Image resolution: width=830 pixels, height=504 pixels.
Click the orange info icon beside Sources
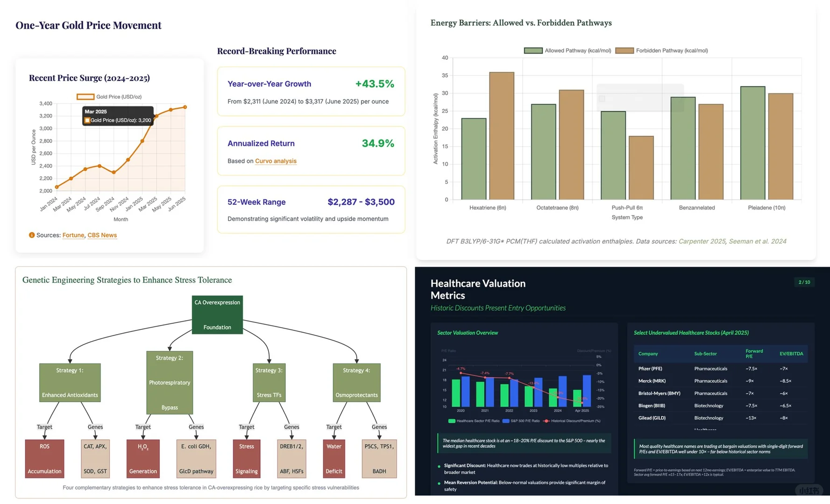click(32, 235)
